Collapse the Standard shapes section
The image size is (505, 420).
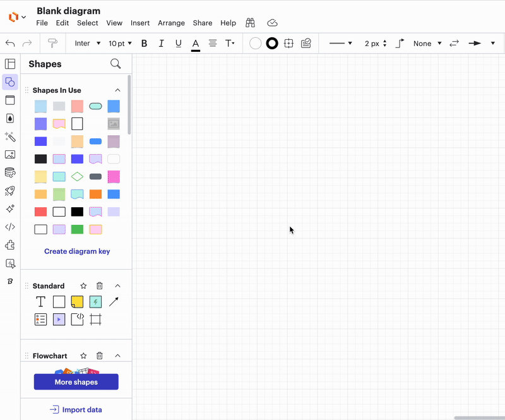117,286
